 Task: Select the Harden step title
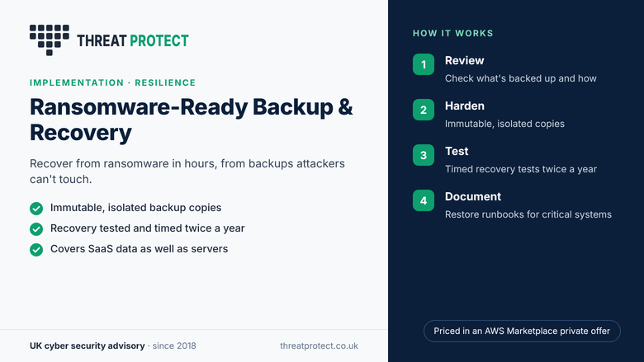point(465,106)
